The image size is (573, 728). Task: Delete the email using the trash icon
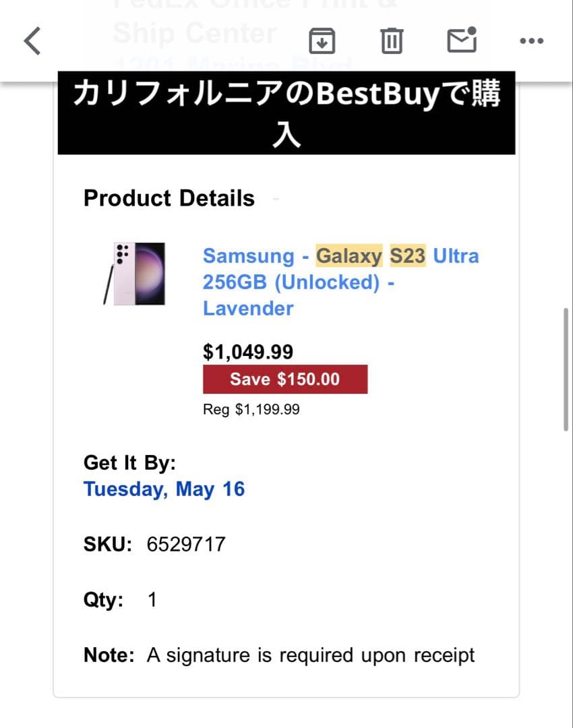tap(392, 40)
